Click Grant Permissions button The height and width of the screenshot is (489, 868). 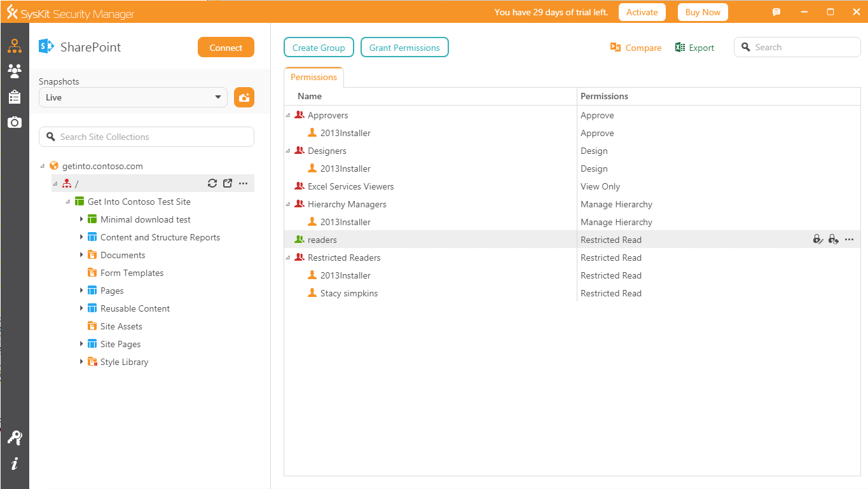pyautogui.click(x=404, y=48)
